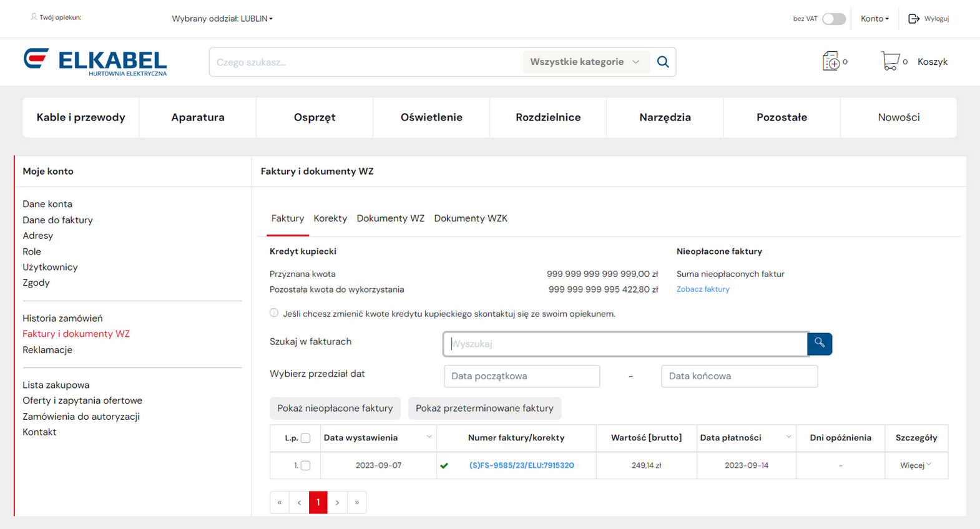Expand the Konto account menu
This screenshot has height=529, width=980.
[x=874, y=19]
